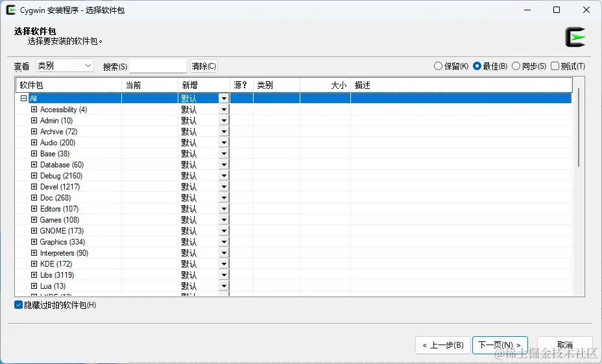Go back with 上一步(B) button
The height and width of the screenshot is (364, 602).
click(x=443, y=345)
